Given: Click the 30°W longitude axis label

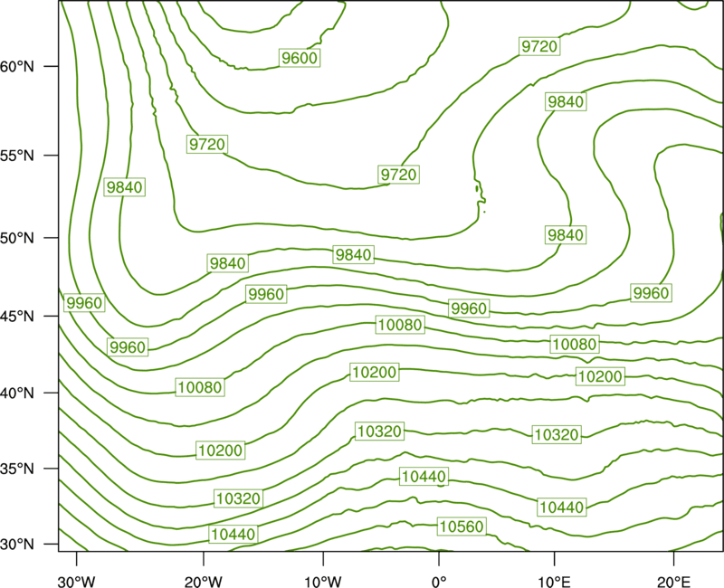Looking at the screenshot, I should [x=77, y=582].
